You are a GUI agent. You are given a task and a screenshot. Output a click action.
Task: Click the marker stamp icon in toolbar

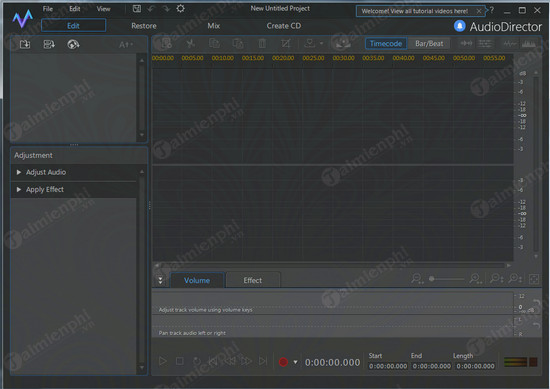point(309,43)
